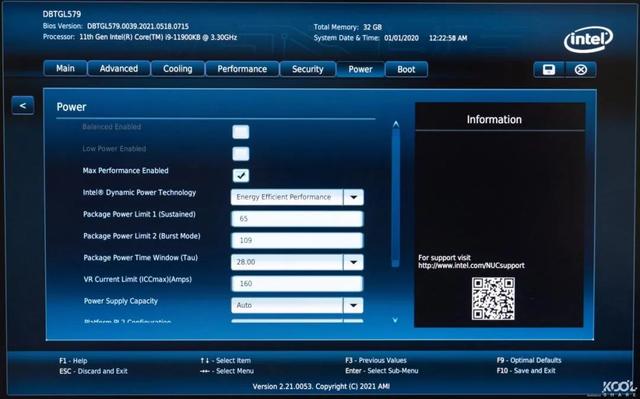Image resolution: width=640 pixels, height=399 pixels.
Task: Open Intel Dynamic Power Technology dropdown
Action: click(297, 197)
